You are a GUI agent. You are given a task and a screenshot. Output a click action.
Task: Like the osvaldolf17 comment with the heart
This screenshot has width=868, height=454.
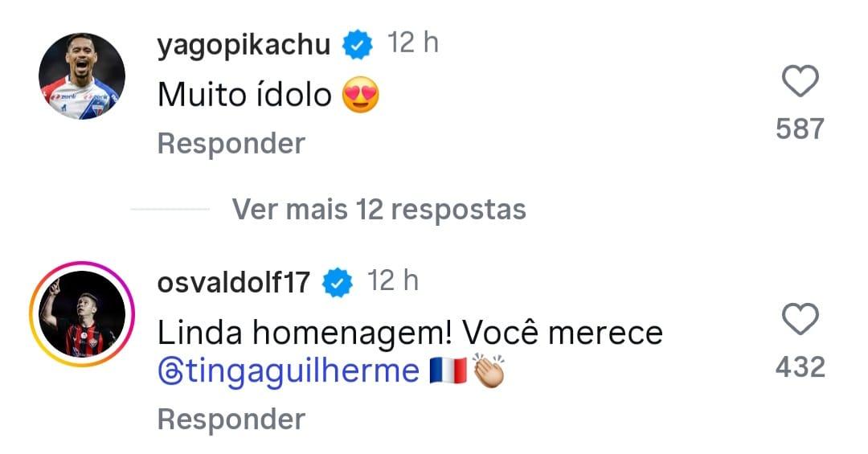(x=800, y=321)
